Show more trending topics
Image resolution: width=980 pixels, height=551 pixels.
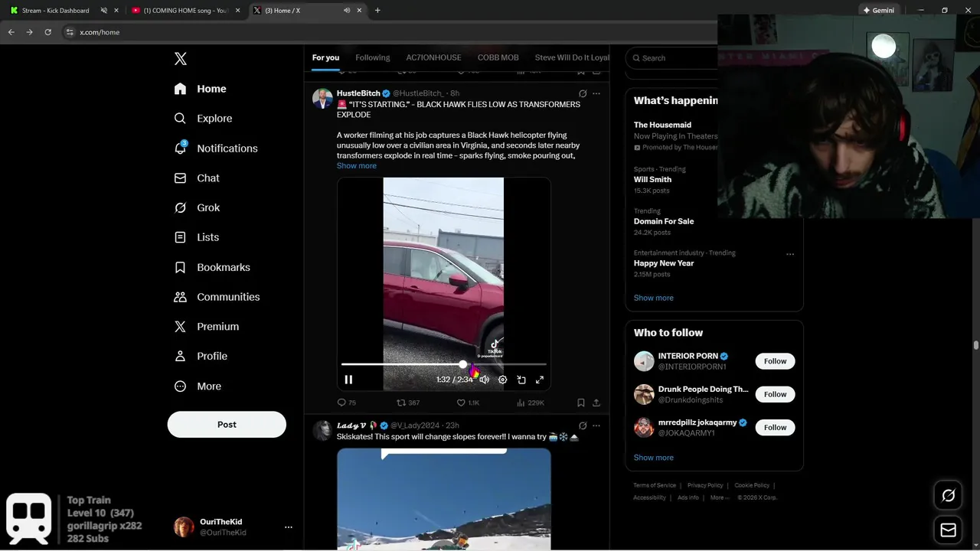(x=654, y=298)
